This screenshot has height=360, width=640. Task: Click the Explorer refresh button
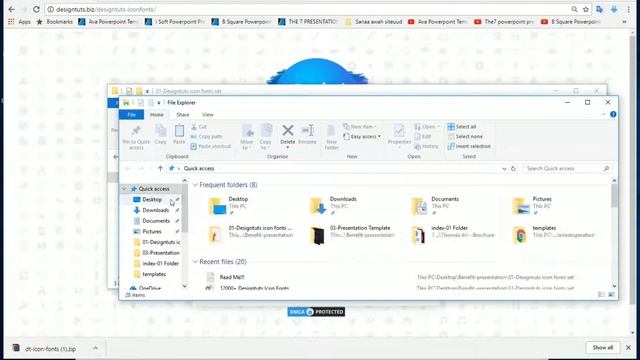click(513, 169)
